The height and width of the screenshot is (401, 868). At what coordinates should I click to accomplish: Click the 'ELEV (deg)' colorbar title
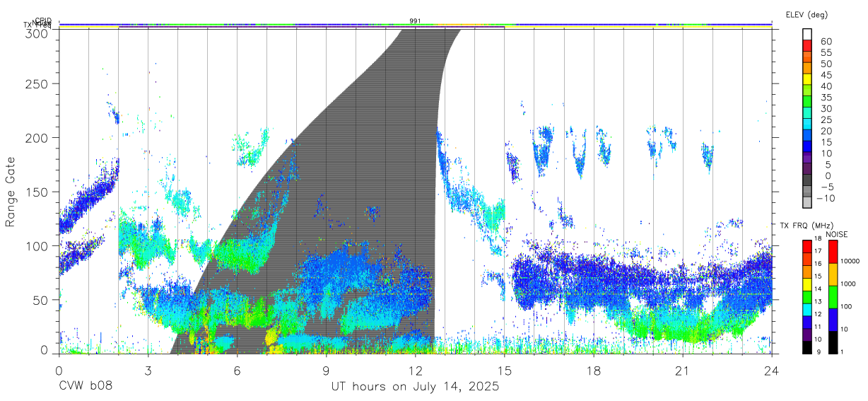click(807, 15)
